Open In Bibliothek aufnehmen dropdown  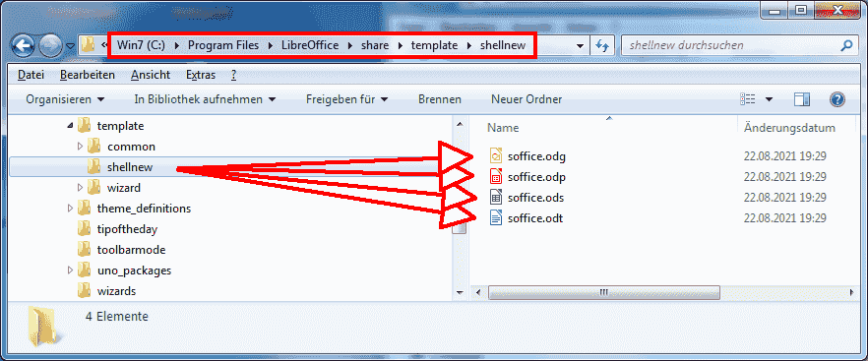coord(205,99)
